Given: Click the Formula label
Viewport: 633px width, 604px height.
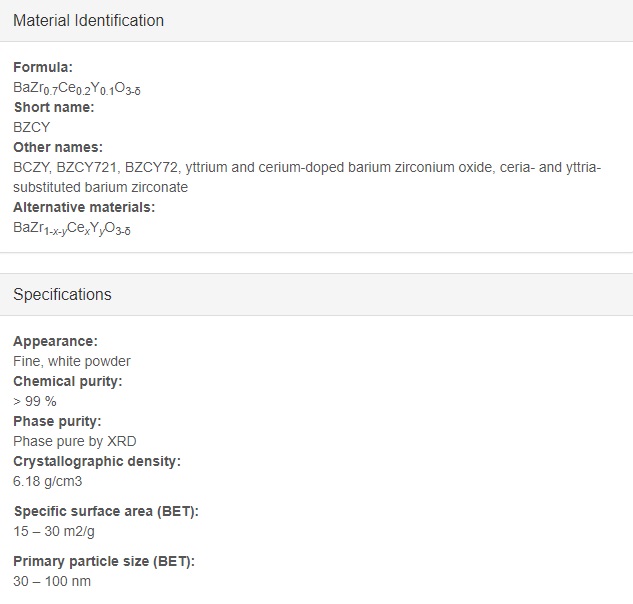Looking at the screenshot, I should coord(43,67).
